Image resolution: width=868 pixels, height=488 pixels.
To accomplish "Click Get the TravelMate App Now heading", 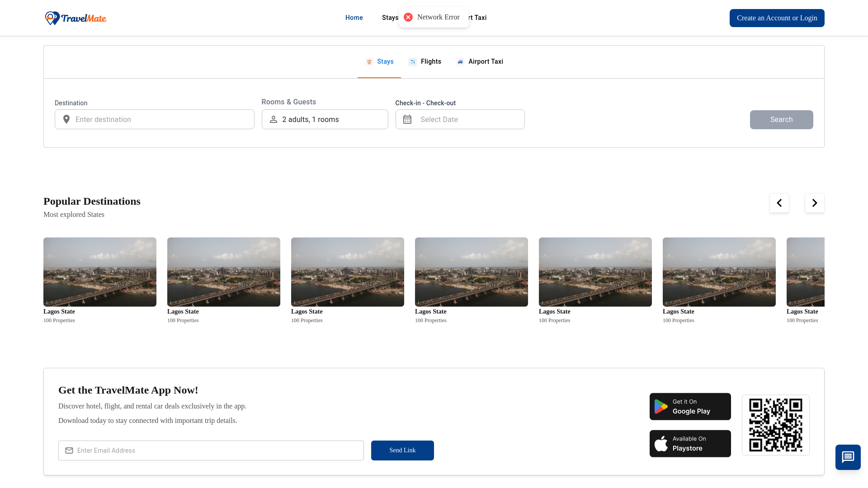I will 128,390.
